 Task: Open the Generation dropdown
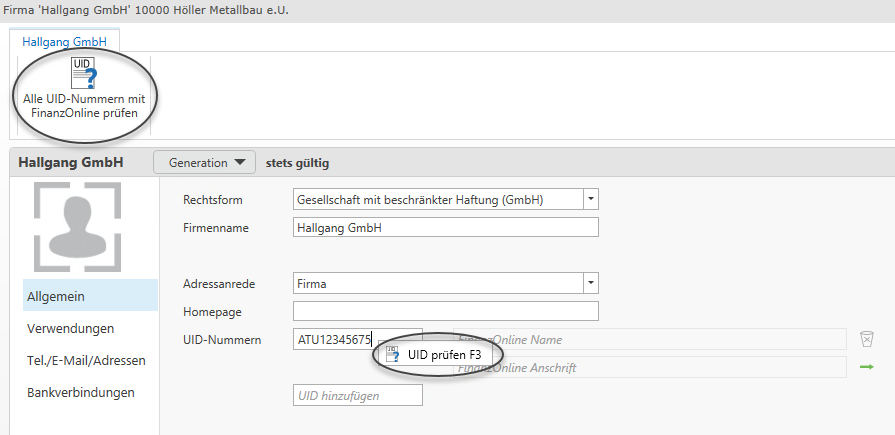point(206,162)
